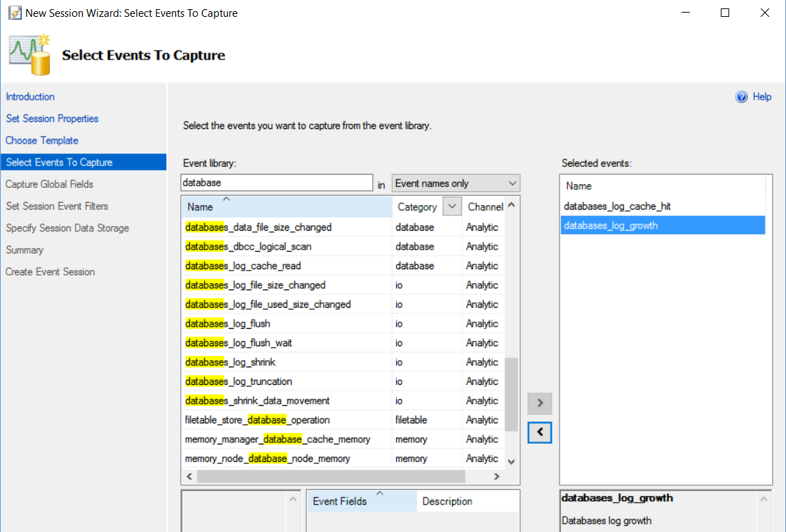786x532 pixels.
Task: Select filetable_store_database_operation event
Action: click(x=257, y=420)
